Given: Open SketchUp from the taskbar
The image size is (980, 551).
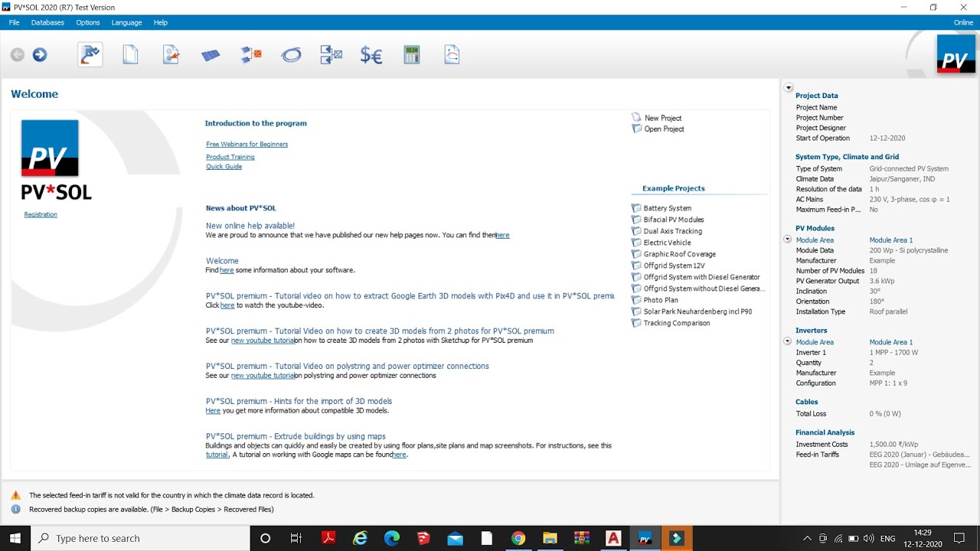Looking at the screenshot, I should pyautogui.click(x=423, y=538).
